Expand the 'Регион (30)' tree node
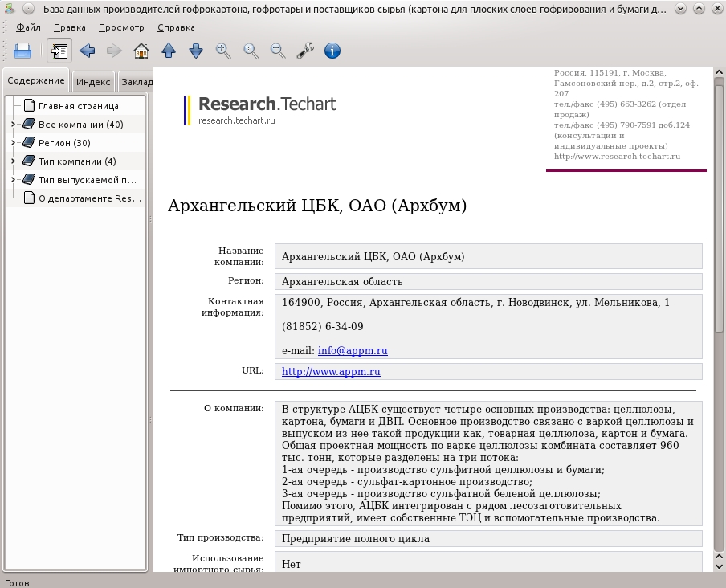 [13, 143]
